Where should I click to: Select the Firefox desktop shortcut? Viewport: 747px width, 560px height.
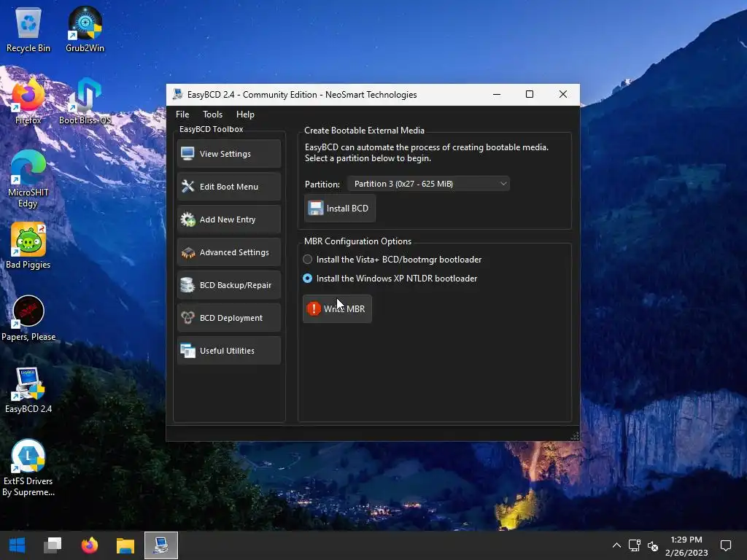tap(28, 102)
